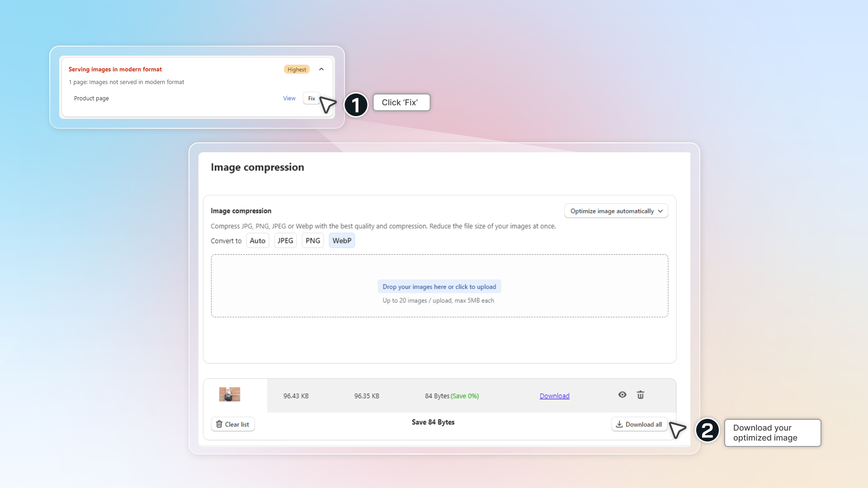The height and width of the screenshot is (488, 868).
Task: Click the 'Click Fix' callout label
Action: click(401, 103)
